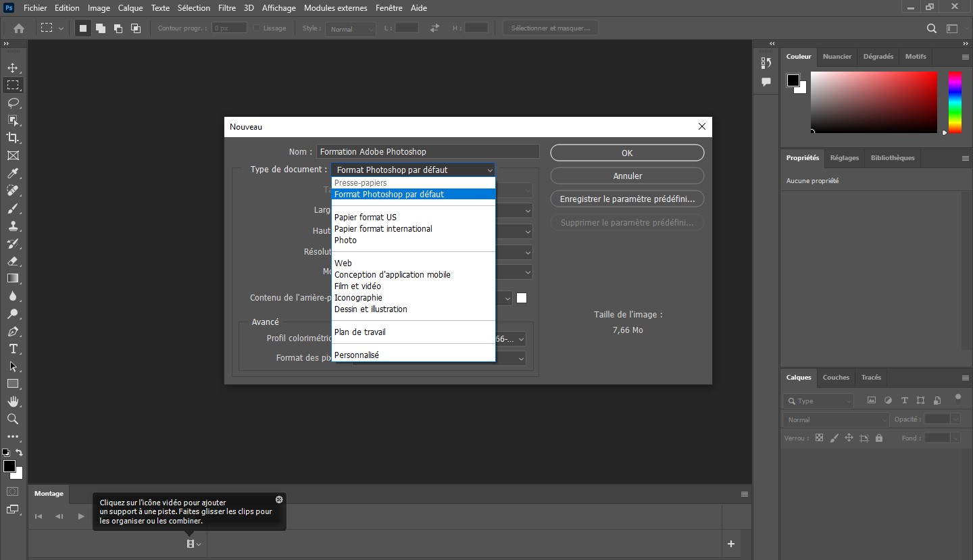The height and width of the screenshot is (560, 973).
Task: Select the Move tool
Action: click(13, 68)
